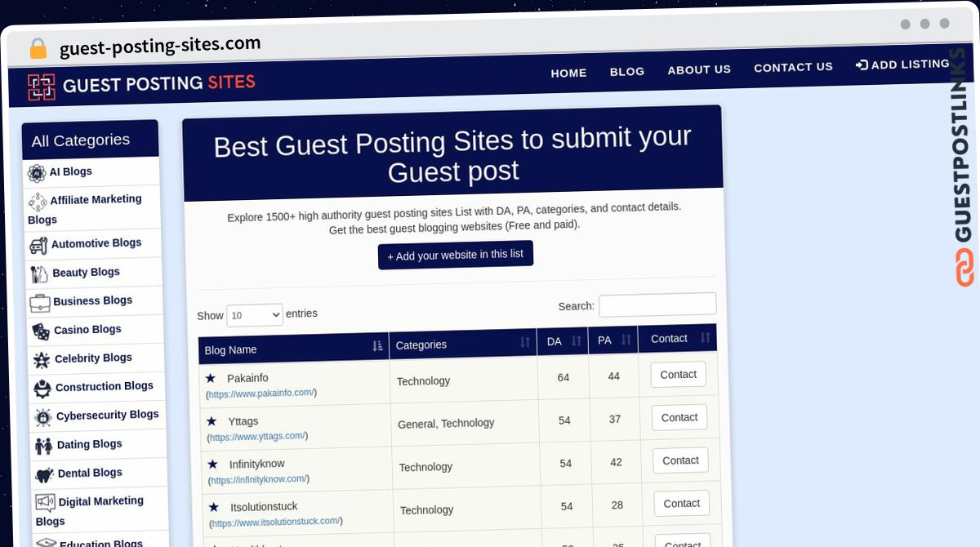Click the table Search input field
Image resolution: width=980 pixels, height=547 pixels.
(657, 305)
